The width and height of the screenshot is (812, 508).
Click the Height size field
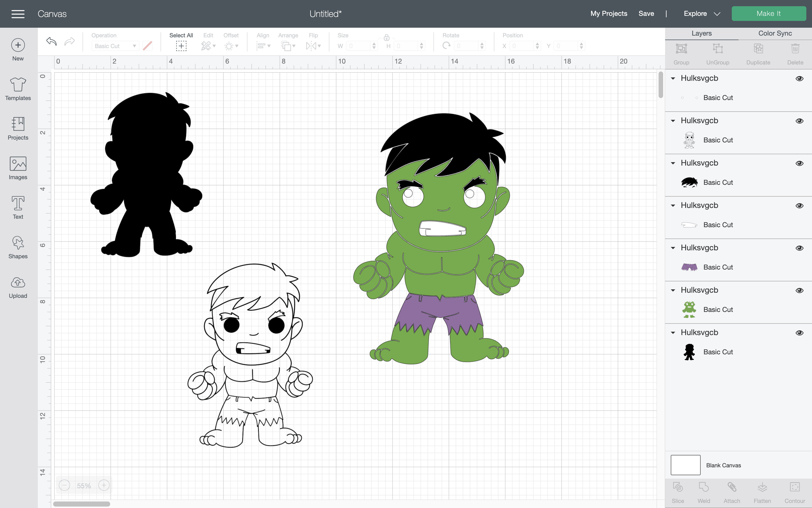click(409, 46)
